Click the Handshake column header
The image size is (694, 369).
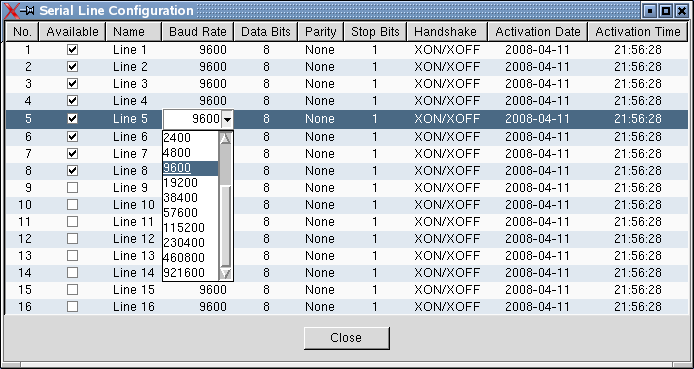pyautogui.click(x=447, y=32)
